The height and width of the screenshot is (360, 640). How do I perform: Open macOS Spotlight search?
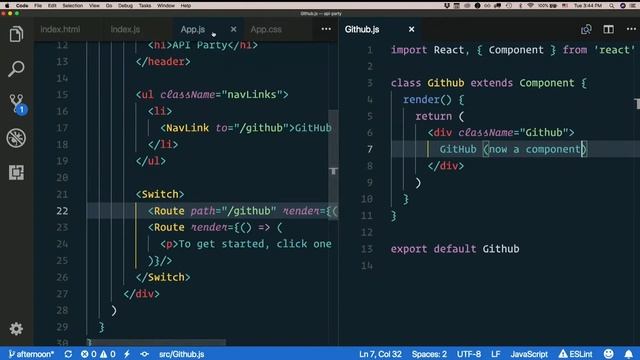(611, 6)
